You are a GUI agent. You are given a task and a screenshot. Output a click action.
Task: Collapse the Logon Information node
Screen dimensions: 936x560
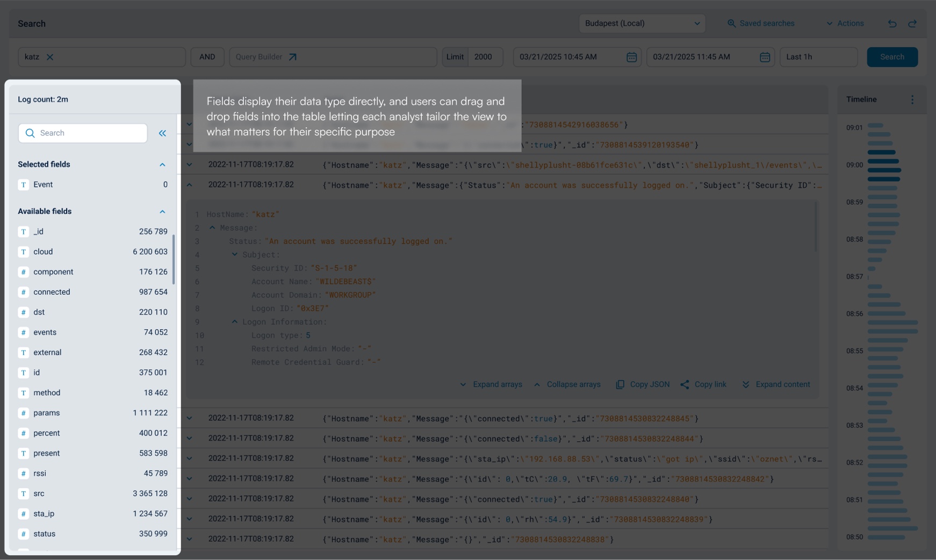coord(235,322)
